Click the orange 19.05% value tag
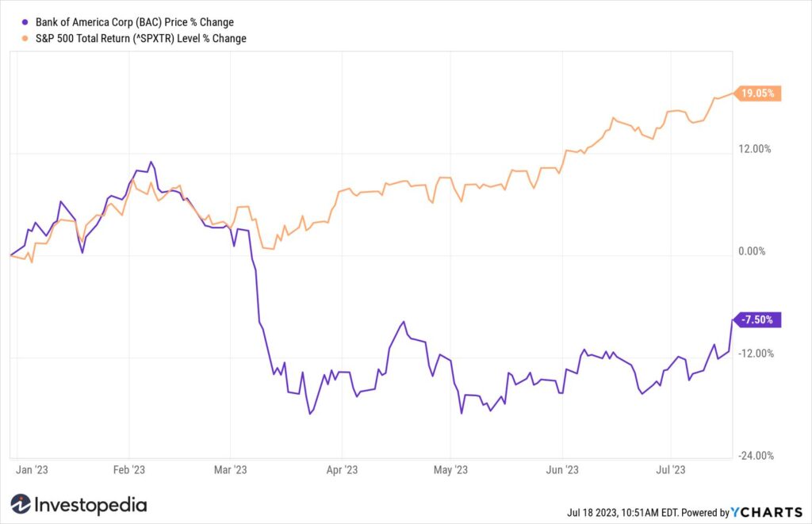 (757, 94)
